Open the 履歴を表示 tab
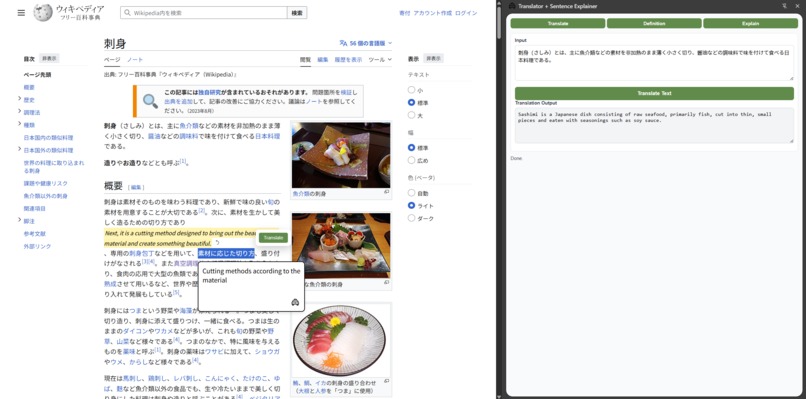 click(x=349, y=60)
